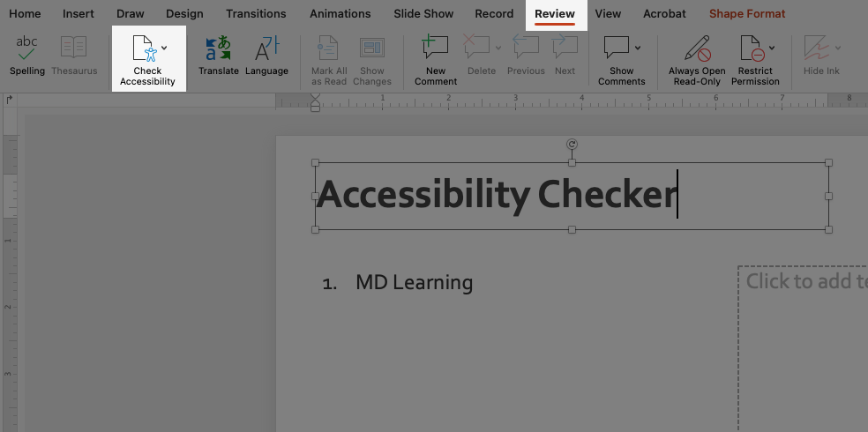868x432 pixels.
Task: Open the Thesaurus tool
Action: point(74,55)
